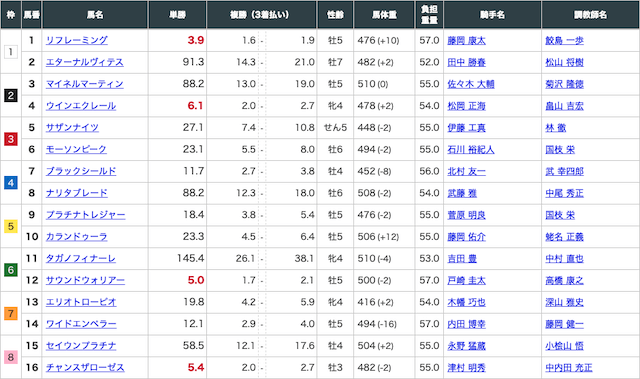Open trainer 高橋 康之 link

pyautogui.click(x=564, y=281)
